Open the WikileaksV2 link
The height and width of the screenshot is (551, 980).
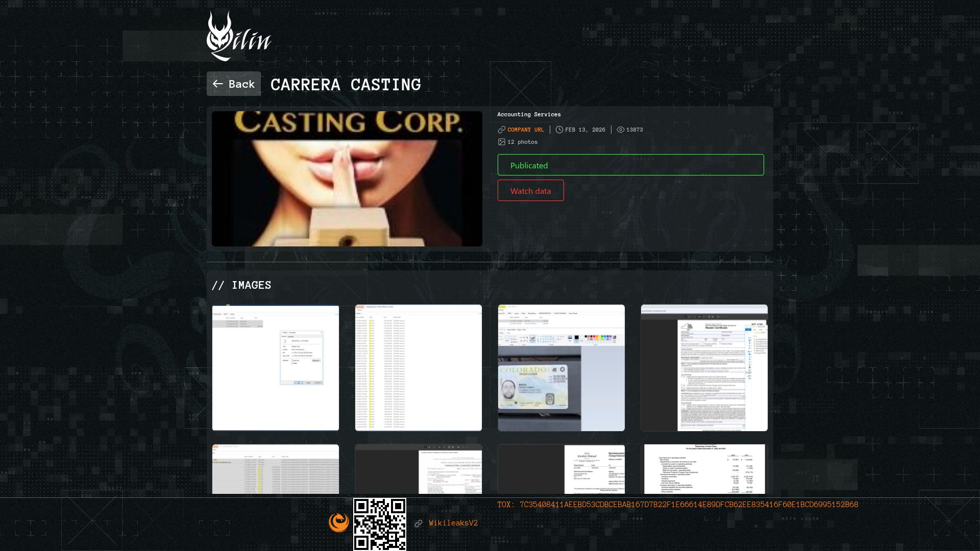[x=453, y=522]
